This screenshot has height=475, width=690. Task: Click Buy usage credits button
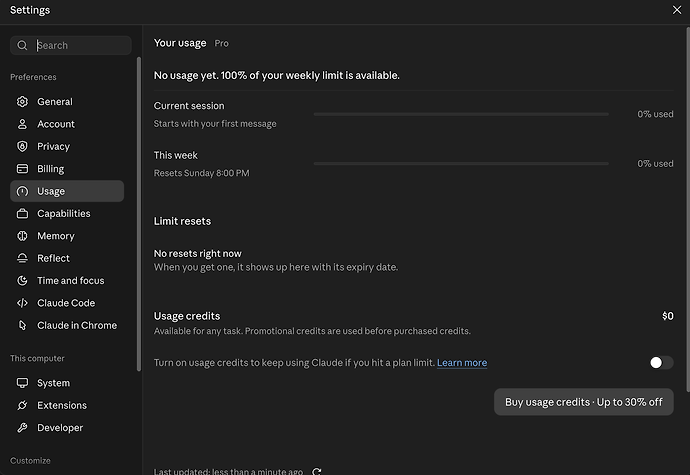pyautogui.click(x=584, y=402)
